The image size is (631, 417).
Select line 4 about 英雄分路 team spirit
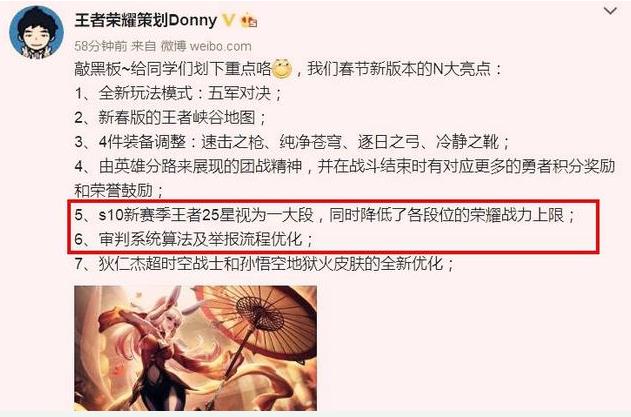tap(345, 178)
